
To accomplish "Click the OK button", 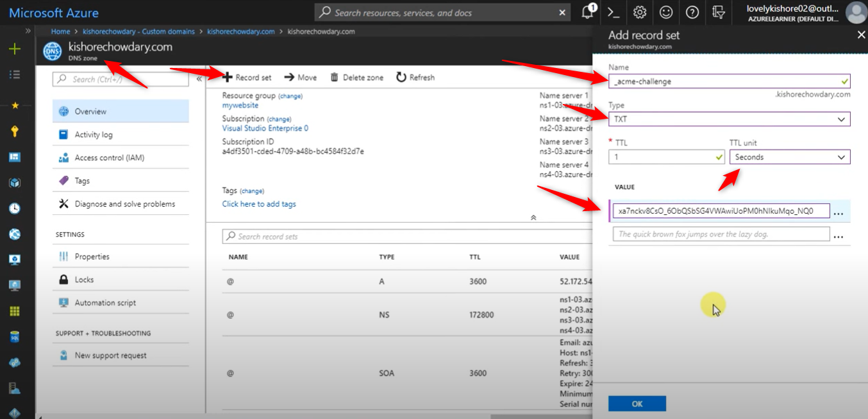I will tap(637, 404).
